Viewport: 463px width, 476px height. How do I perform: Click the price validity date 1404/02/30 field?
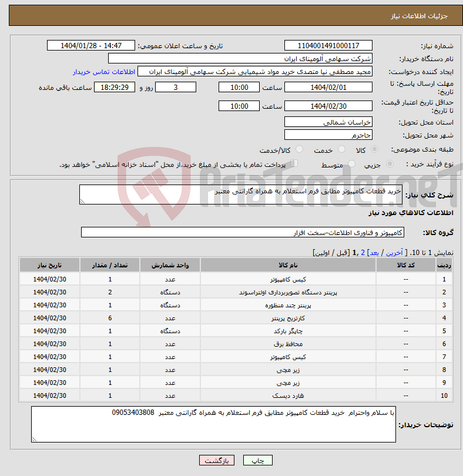click(x=328, y=106)
